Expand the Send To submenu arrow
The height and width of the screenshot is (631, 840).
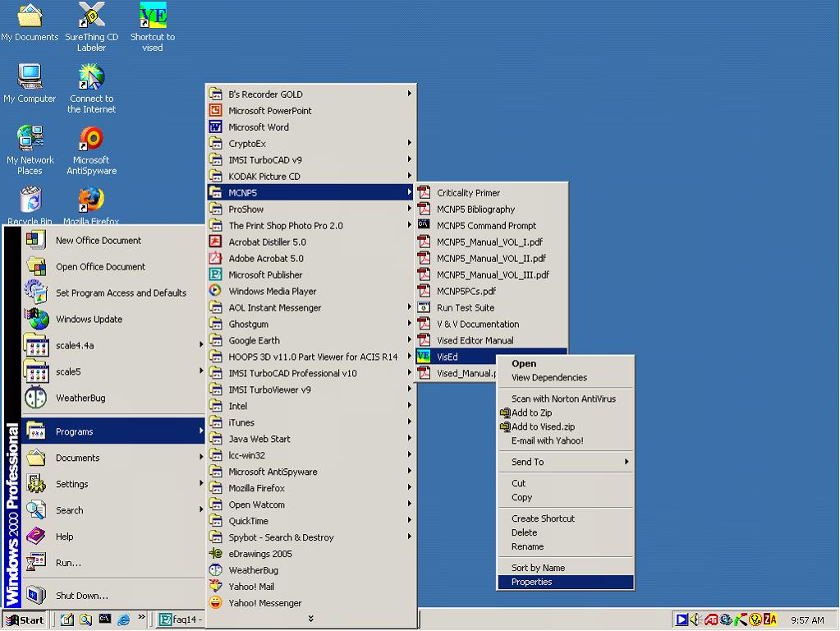click(x=627, y=462)
